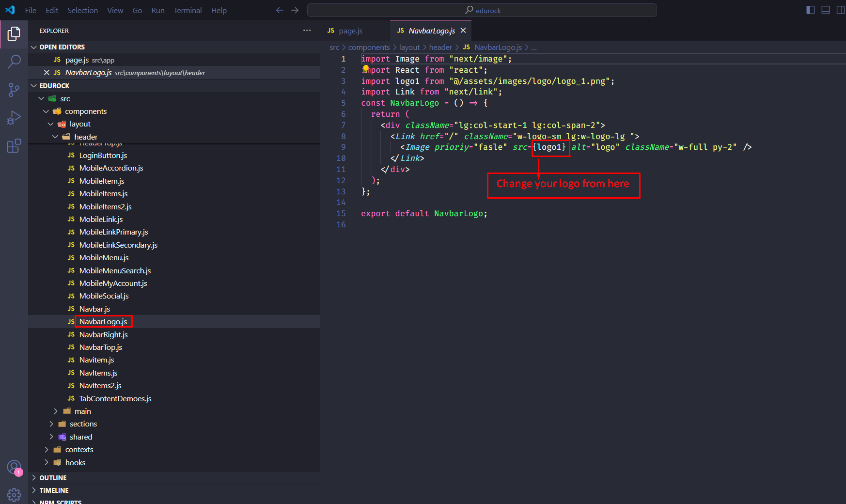Open MobileMenuSearch.js file
The height and width of the screenshot is (504, 846).
pyautogui.click(x=174, y=270)
